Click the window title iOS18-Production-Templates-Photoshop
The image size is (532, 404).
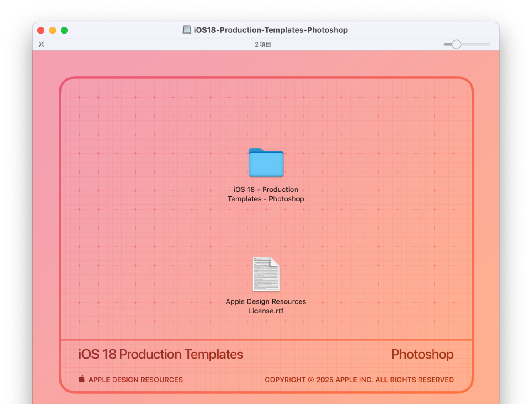pyautogui.click(x=271, y=30)
